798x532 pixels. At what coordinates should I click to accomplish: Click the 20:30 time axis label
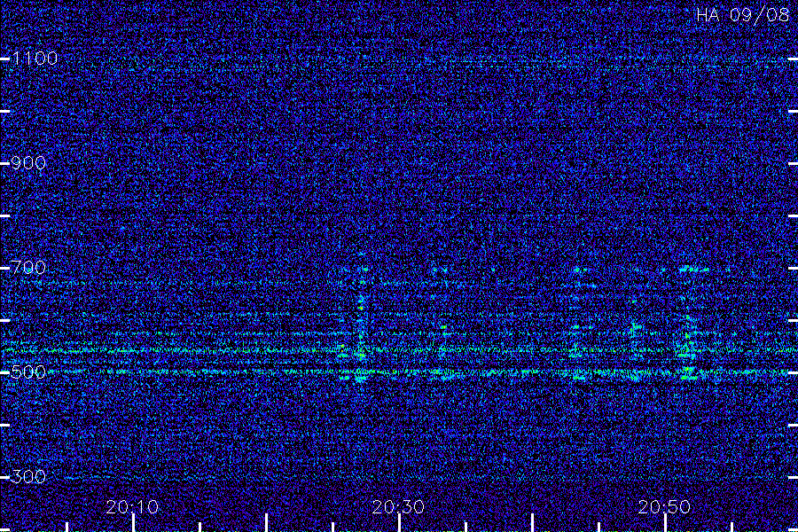click(x=398, y=507)
